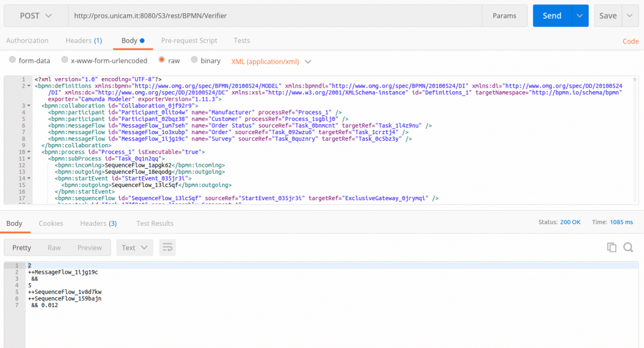
Task: Select the x-www-form-urlencoded radio option
Action: pyautogui.click(x=65, y=60)
